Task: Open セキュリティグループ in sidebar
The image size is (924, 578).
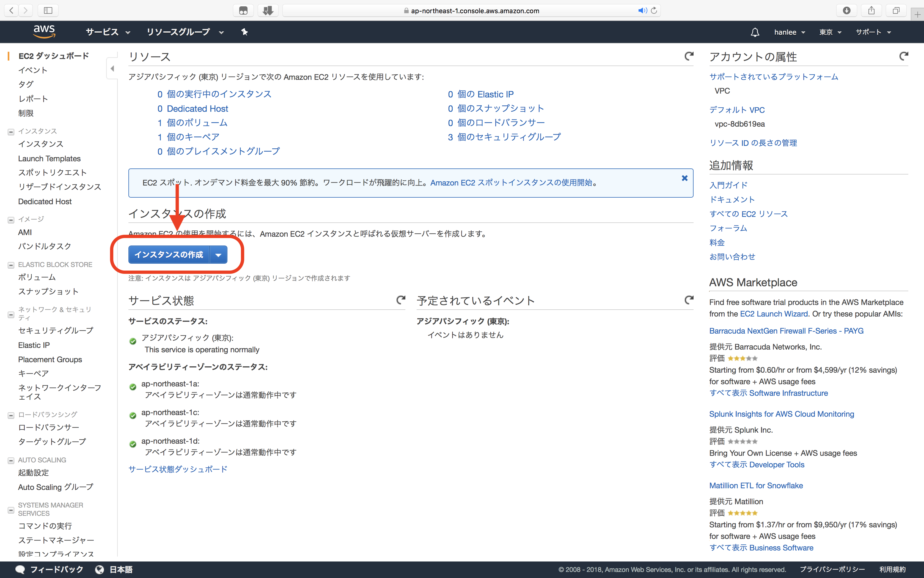Action: pos(56,330)
